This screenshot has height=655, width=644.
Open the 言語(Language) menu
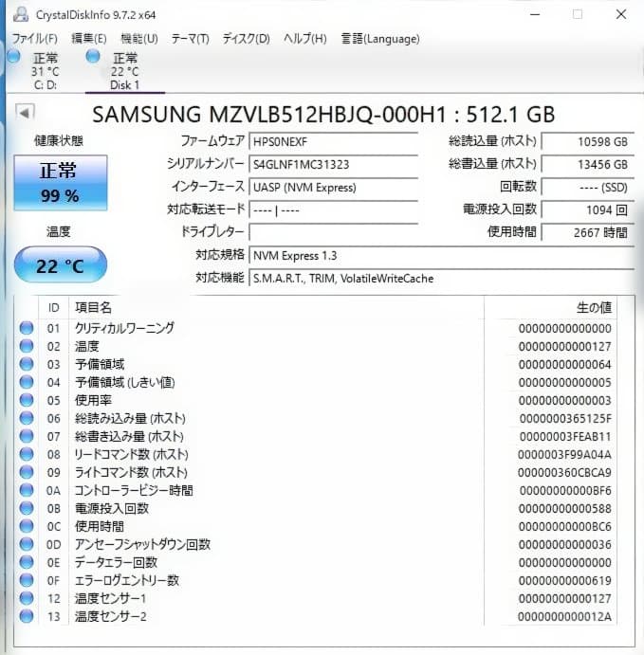380,39
